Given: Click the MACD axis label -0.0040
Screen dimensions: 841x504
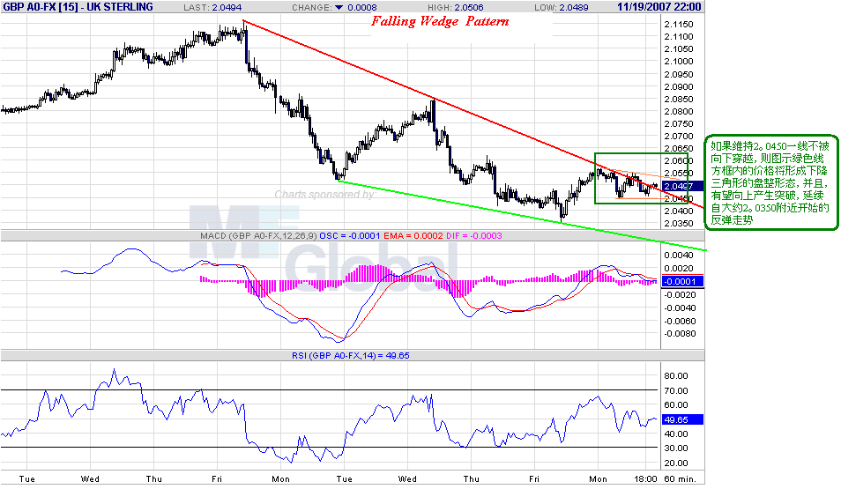Looking at the screenshot, I should tap(679, 308).
